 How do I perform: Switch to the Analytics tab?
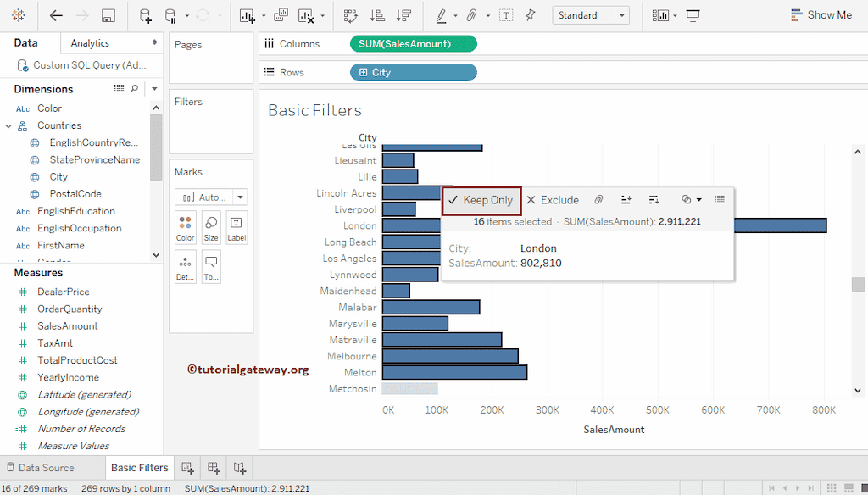(90, 43)
